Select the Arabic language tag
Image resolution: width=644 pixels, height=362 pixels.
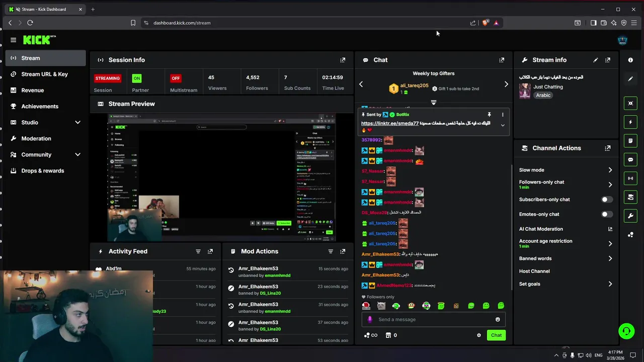(543, 95)
